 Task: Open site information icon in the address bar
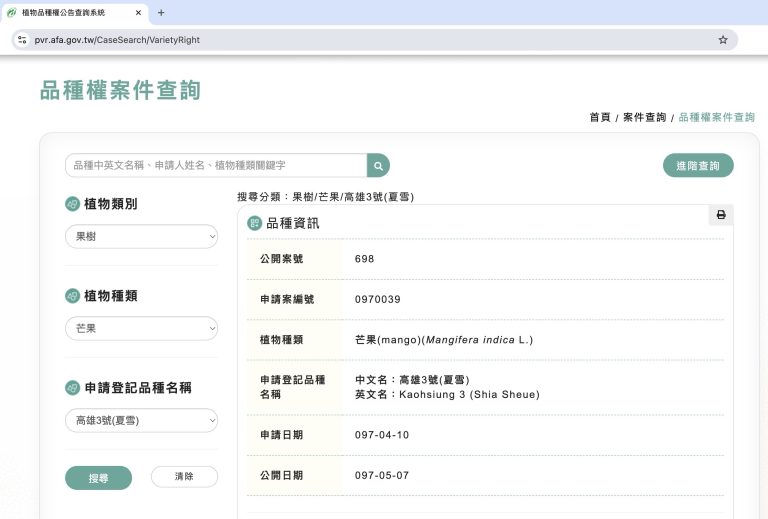(22, 40)
